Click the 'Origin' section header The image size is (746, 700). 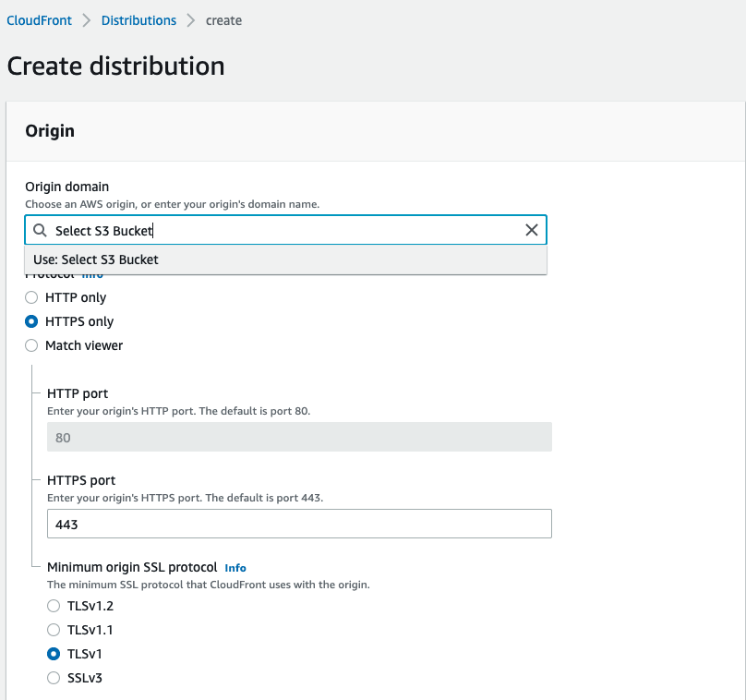click(50, 131)
